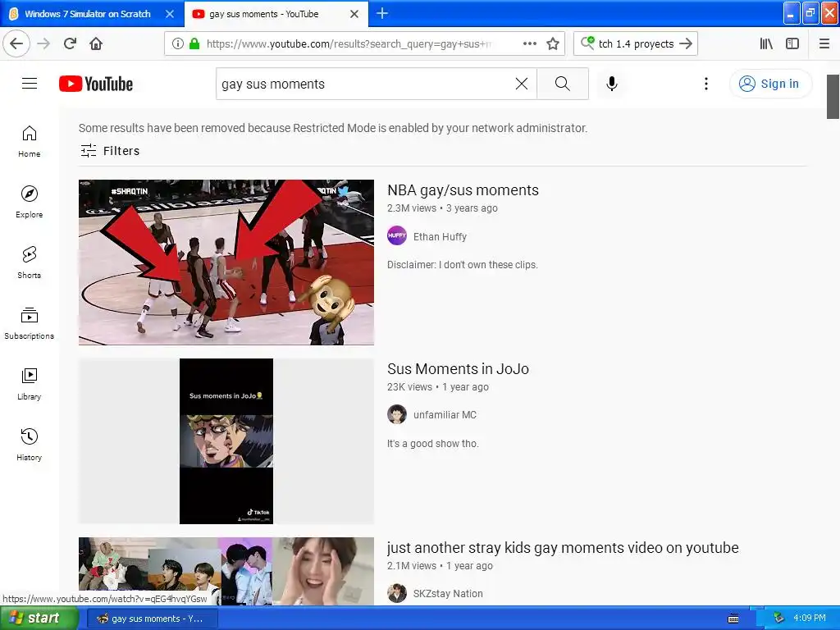Viewport: 840px width, 630px height.
Task: Click the green padlock security icon
Action: [194, 44]
